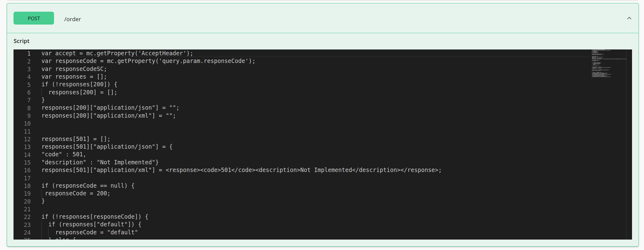Click the code minimap in the editor
The image size is (644, 250).
(609, 64)
